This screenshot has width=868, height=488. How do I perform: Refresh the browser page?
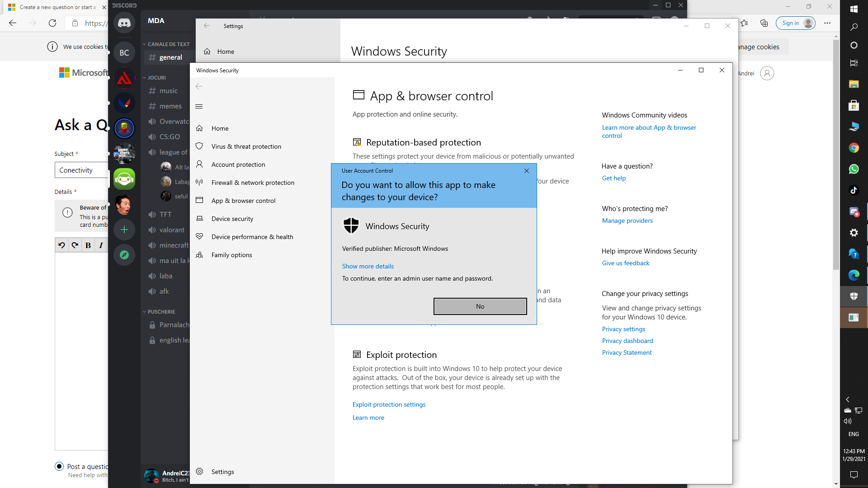(52, 23)
